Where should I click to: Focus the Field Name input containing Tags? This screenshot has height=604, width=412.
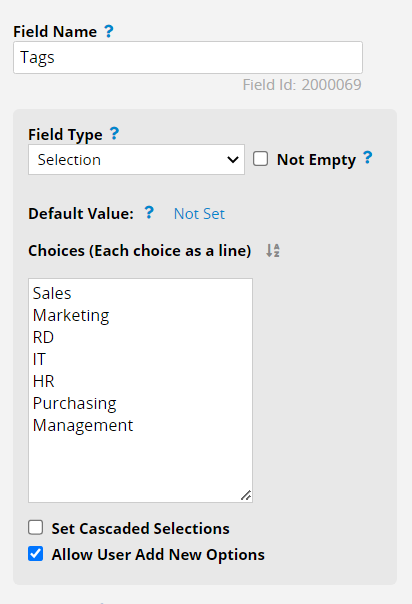(x=188, y=57)
